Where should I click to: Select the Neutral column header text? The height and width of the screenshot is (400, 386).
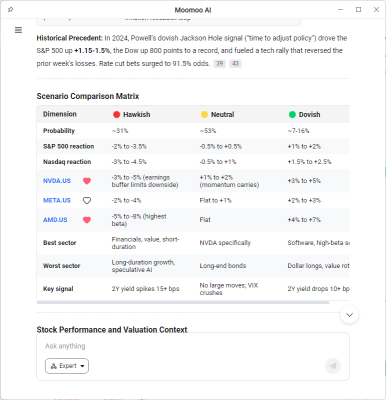coord(222,114)
